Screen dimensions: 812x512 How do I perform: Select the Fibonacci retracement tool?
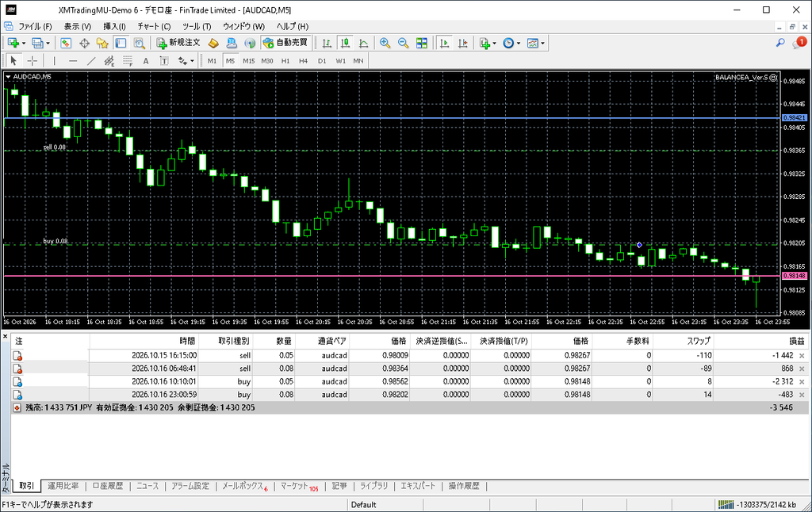click(128, 61)
